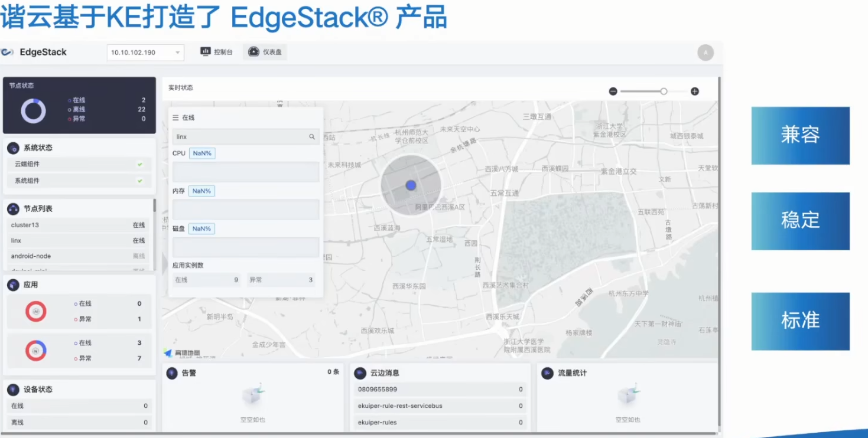Switch to the 仪表盘 tab

pyautogui.click(x=265, y=52)
